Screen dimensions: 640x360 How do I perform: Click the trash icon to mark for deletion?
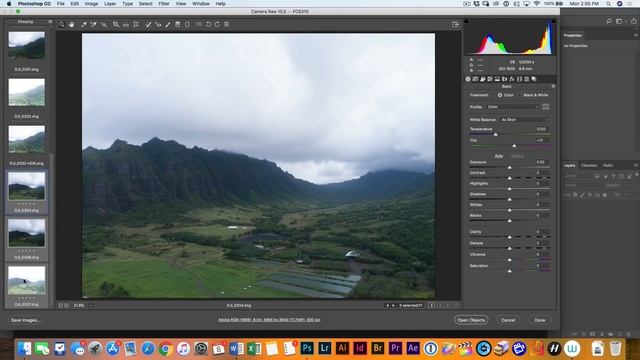click(227, 24)
